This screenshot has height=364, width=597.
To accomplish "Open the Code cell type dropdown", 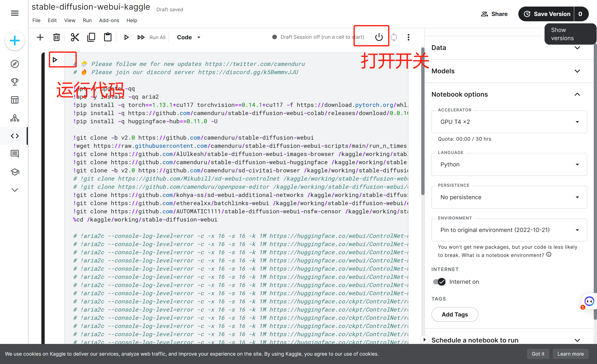I will (189, 37).
